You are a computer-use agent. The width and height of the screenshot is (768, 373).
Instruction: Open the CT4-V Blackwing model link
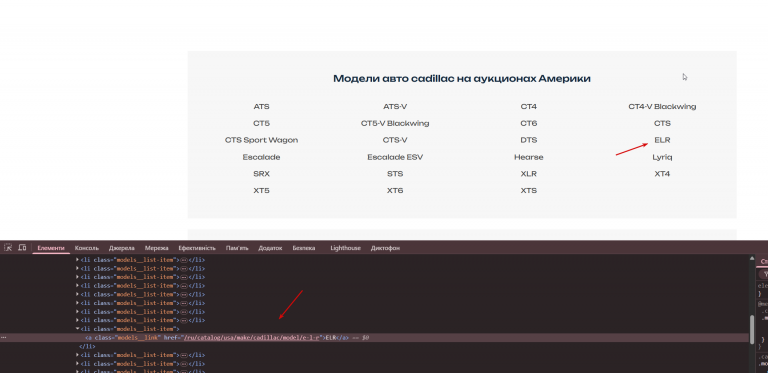click(x=662, y=106)
